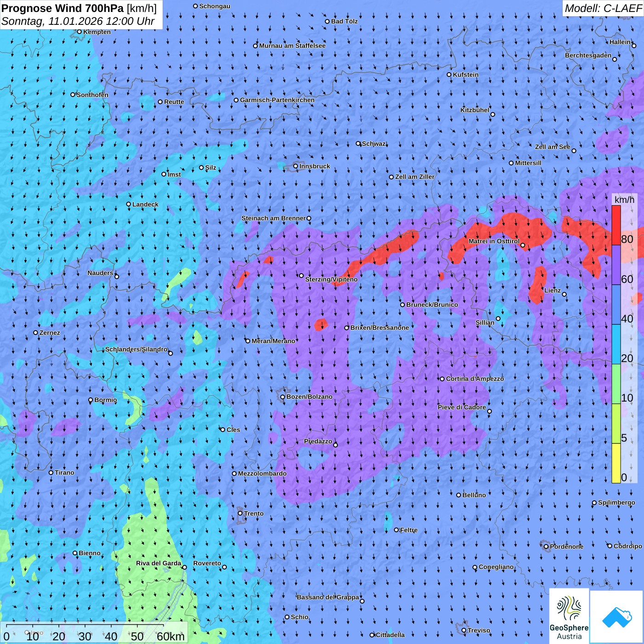Click the 'Pieve di Cadore' label

click(x=462, y=407)
